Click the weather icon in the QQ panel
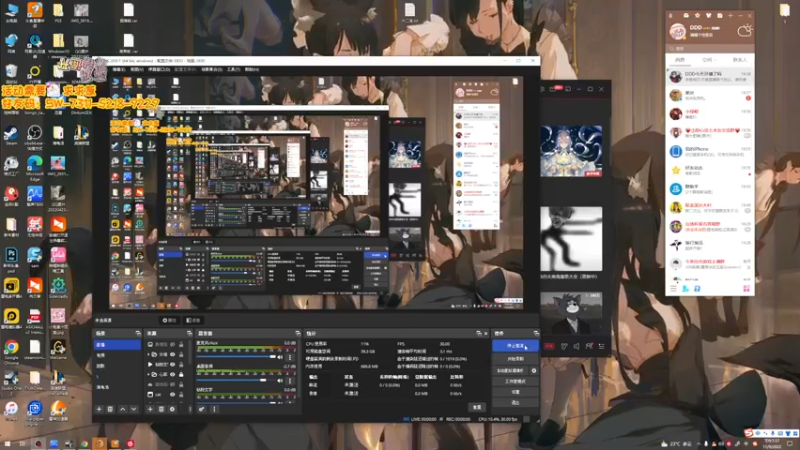Image resolution: width=800 pixels, height=450 pixels. point(745,31)
